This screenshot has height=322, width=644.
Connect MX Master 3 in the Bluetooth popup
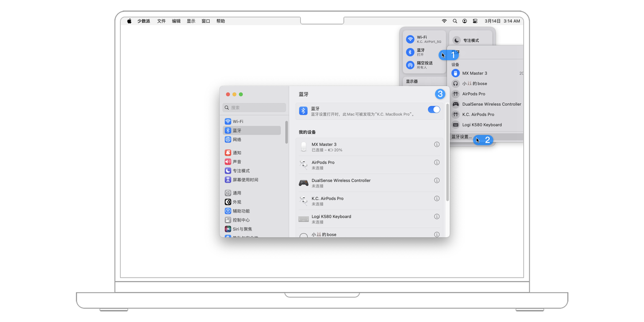click(x=486, y=73)
